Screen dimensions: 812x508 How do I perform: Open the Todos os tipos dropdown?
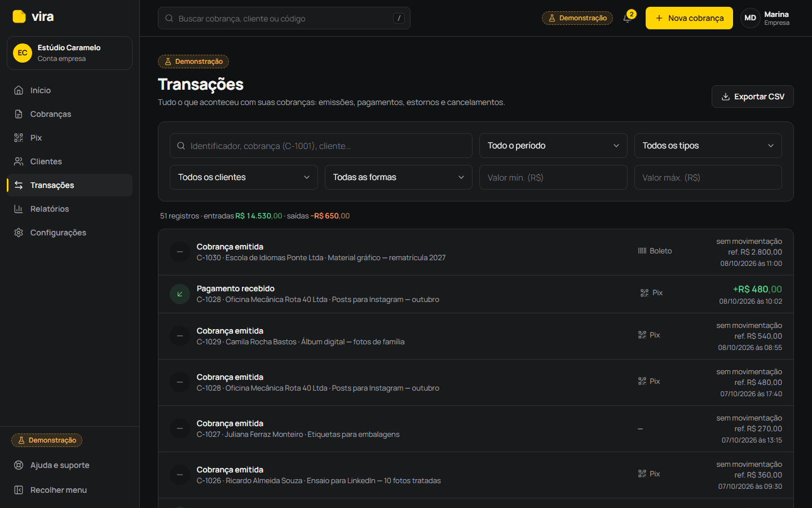(708, 146)
